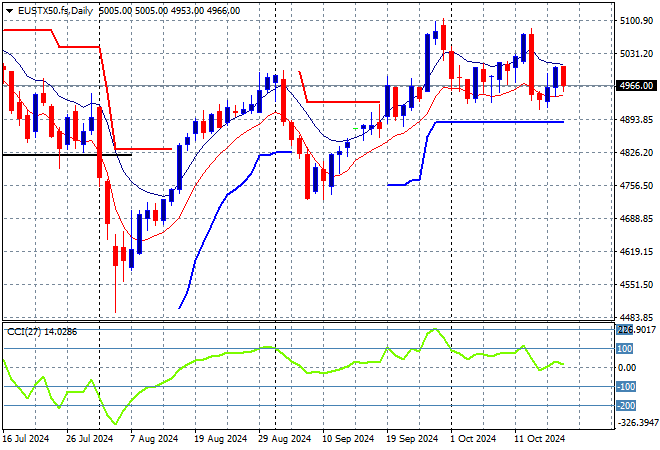Select the 4688.85 price axis label

(x=636, y=218)
